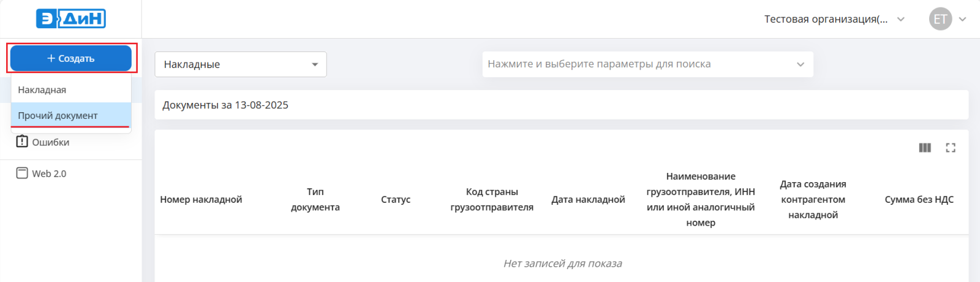The image size is (980, 282).
Task: Click the ET user avatar
Action: coord(941,19)
